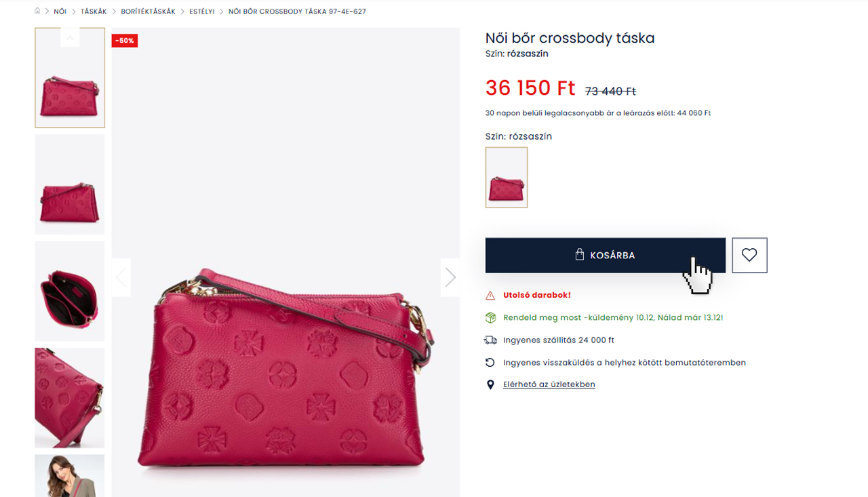
Task: Select the open bag interior thumbnail
Action: click(70, 291)
